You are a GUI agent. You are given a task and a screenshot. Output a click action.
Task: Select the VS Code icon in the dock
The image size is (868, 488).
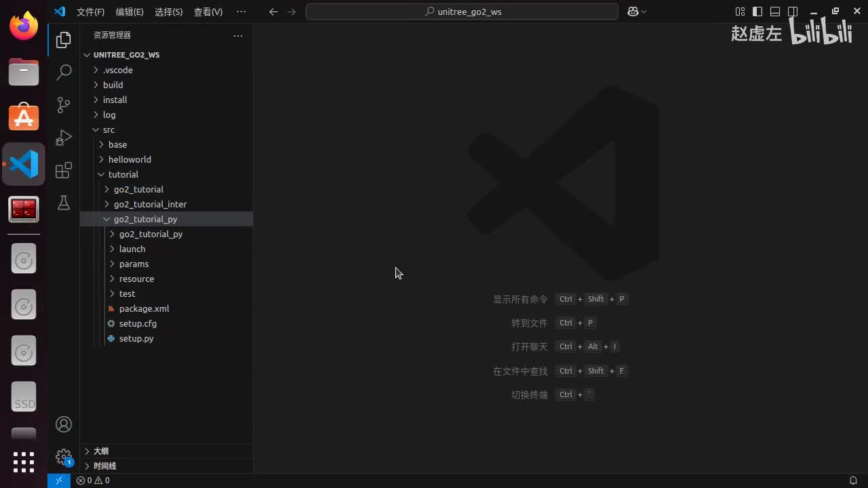[x=24, y=163]
